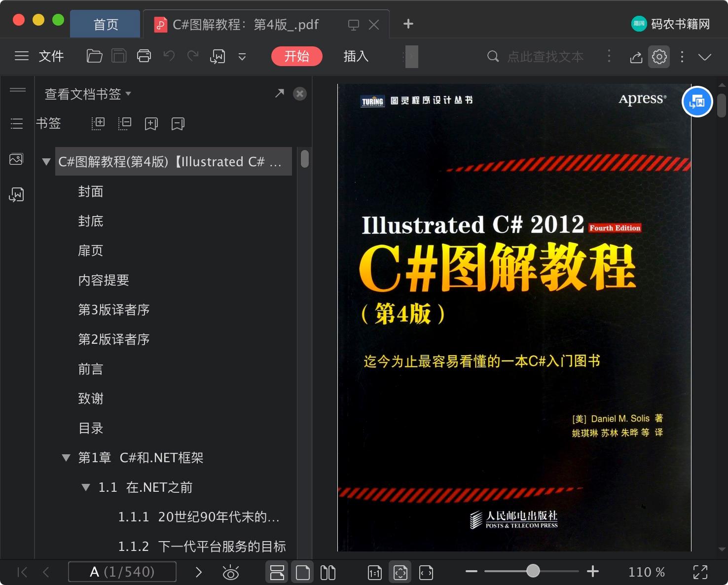The width and height of the screenshot is (728, 585).
Task: Go to the 第3版译者序 bookmark
Action: (114, 310)
